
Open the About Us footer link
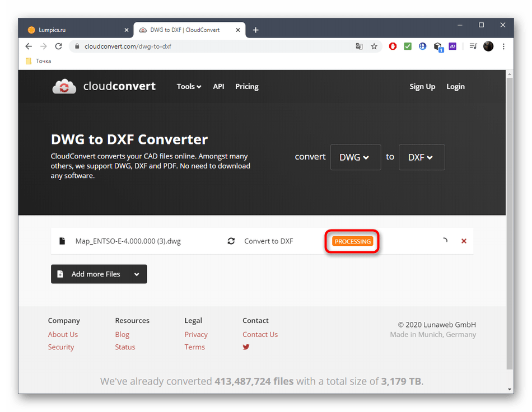[63, 335]
